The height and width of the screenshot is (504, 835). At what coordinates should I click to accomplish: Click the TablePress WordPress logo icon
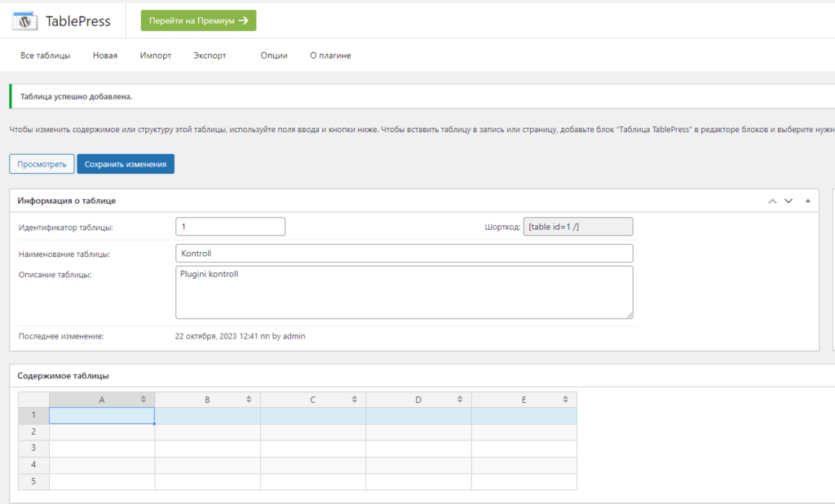[x=24, y=21]
